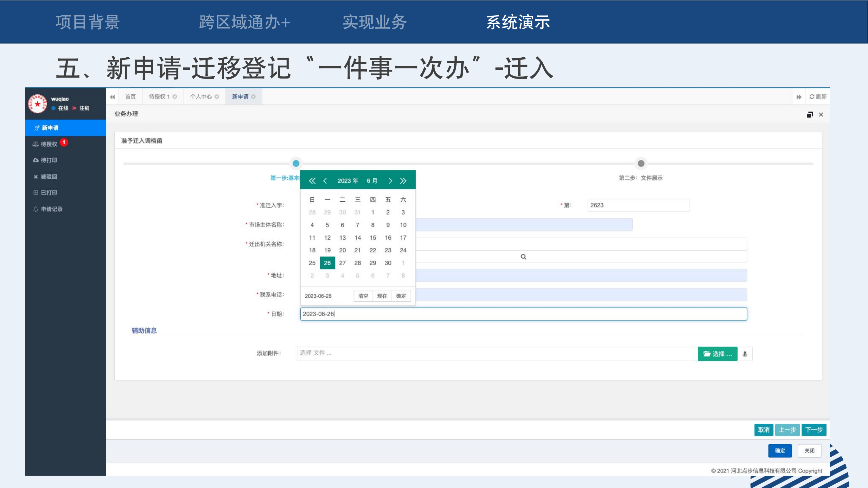Advance to next month in date picker
The width and height of the screenshot is (868, 488).
[390, 181]
